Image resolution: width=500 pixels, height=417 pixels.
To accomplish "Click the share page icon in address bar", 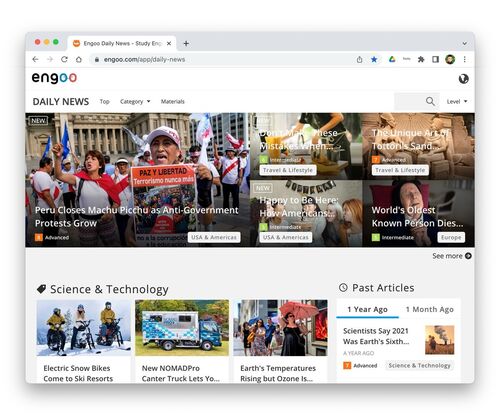I will [359, 59].
